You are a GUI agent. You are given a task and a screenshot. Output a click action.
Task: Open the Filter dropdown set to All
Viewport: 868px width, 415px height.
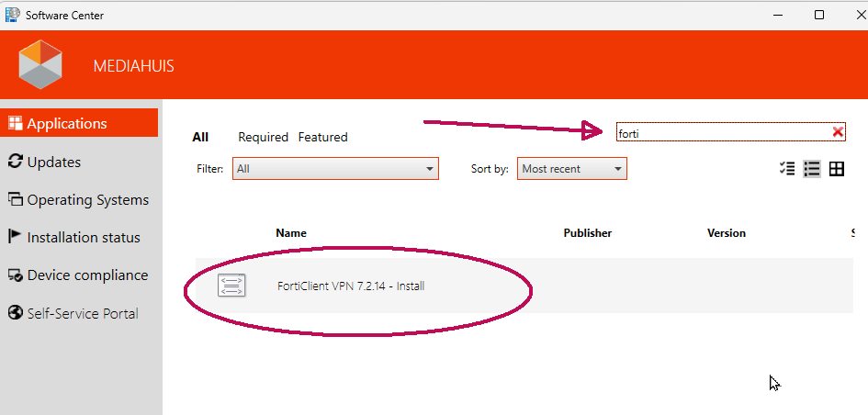tap(335, 169)
